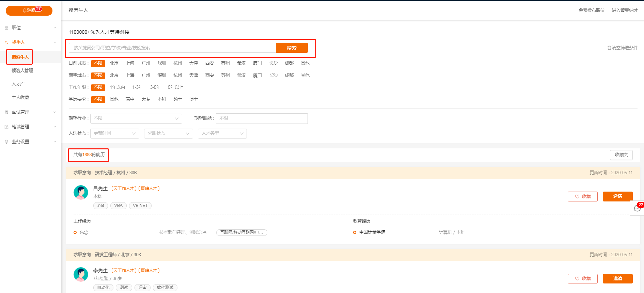Click 邀请 button for 李先生
Image resolution: width=644 pixels, height=293 pixels.
coord(618,279)
